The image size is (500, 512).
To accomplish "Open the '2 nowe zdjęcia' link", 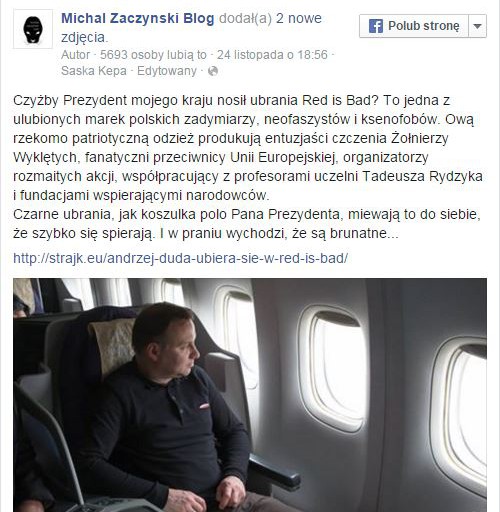I will coord(191,28).
